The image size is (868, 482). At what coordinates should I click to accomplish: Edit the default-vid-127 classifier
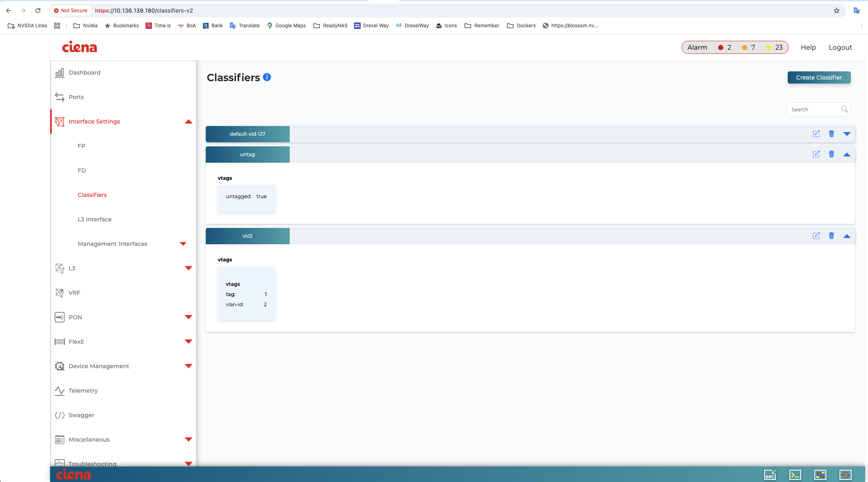pos(816,134)
